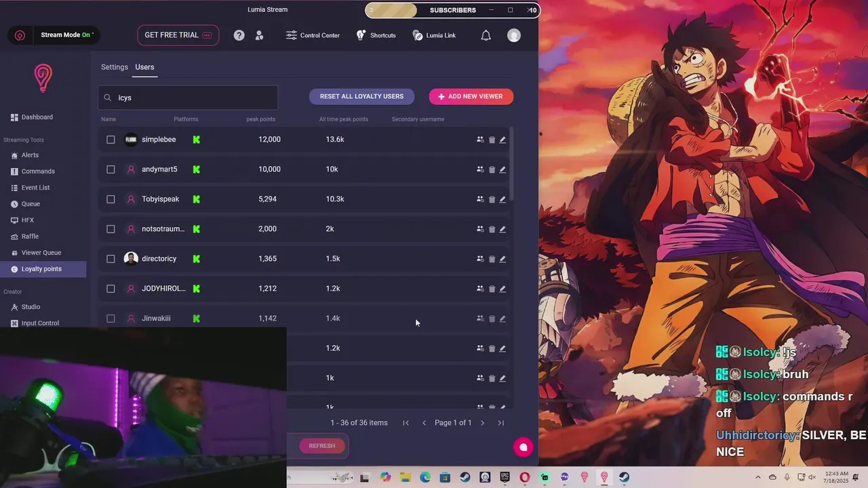Open Opera browser from taskbar
Image resolution: width=868 pixels, height=488 pixels.
524,477
